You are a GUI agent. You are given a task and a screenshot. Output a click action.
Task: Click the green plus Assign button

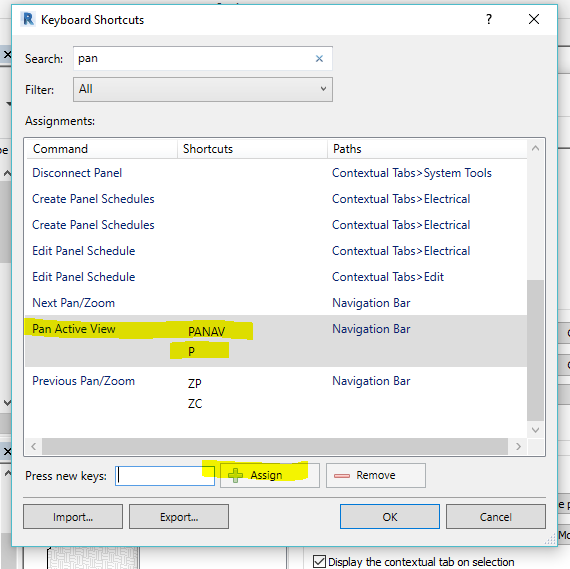pos(270,475)
